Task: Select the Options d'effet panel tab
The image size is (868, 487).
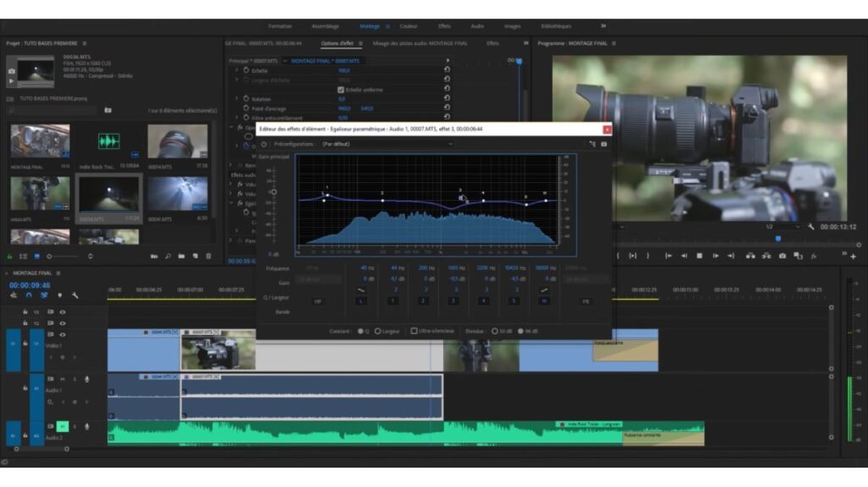Action: click(337, 43)
